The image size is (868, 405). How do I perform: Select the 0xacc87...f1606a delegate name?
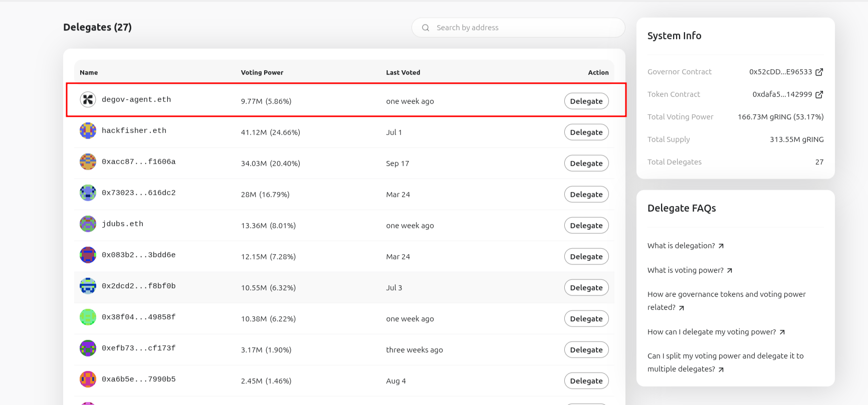coord(138,162)
